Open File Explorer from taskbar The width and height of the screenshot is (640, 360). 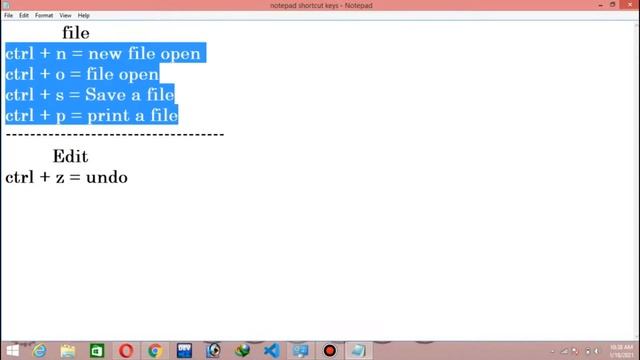click(68, 351)
